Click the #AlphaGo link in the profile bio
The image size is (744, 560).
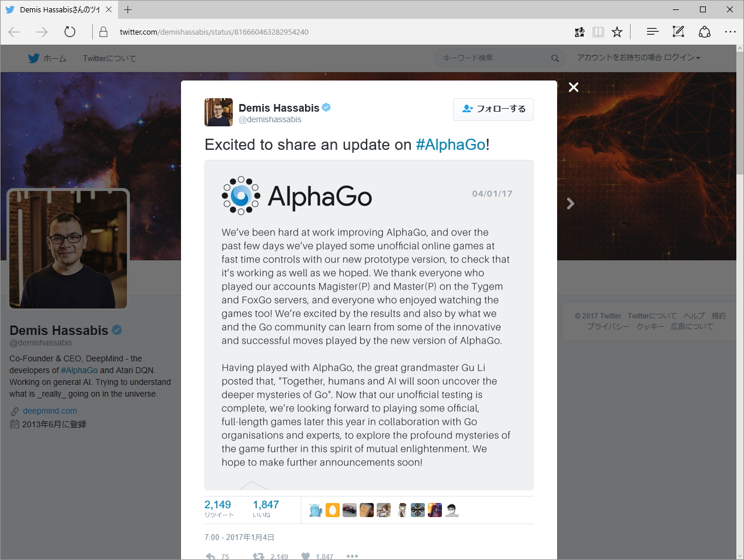[x=79, y=370]
